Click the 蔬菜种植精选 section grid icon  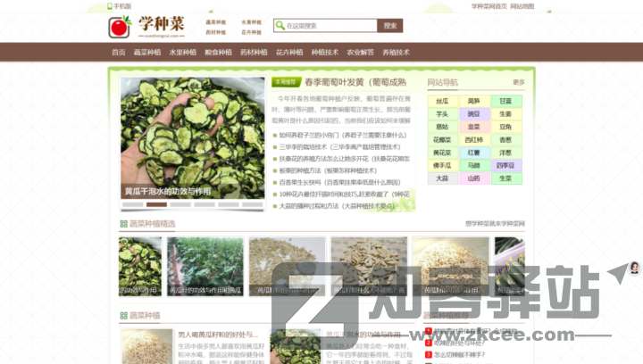(124, 224)
